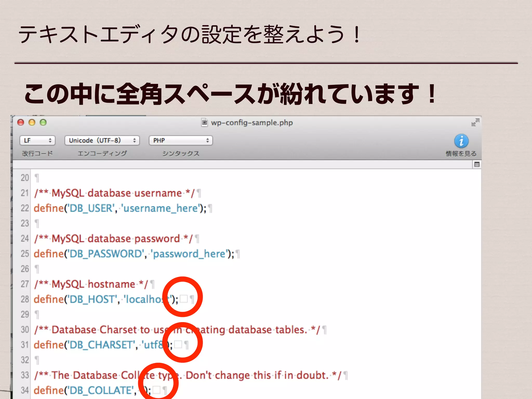Click line number 26 in the gutter
Image resolution: width=532 pixels, height=399 pixels.
point(25,269)
